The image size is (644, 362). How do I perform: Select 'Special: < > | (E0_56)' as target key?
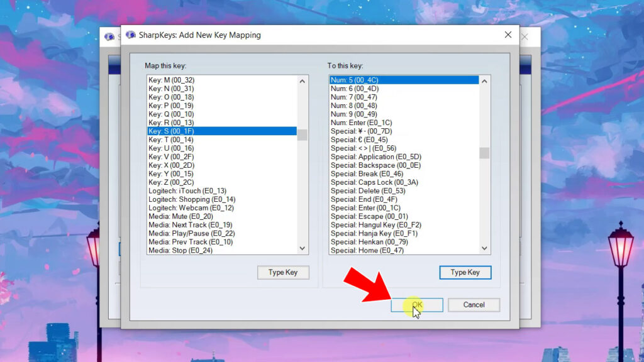(404, 148)
